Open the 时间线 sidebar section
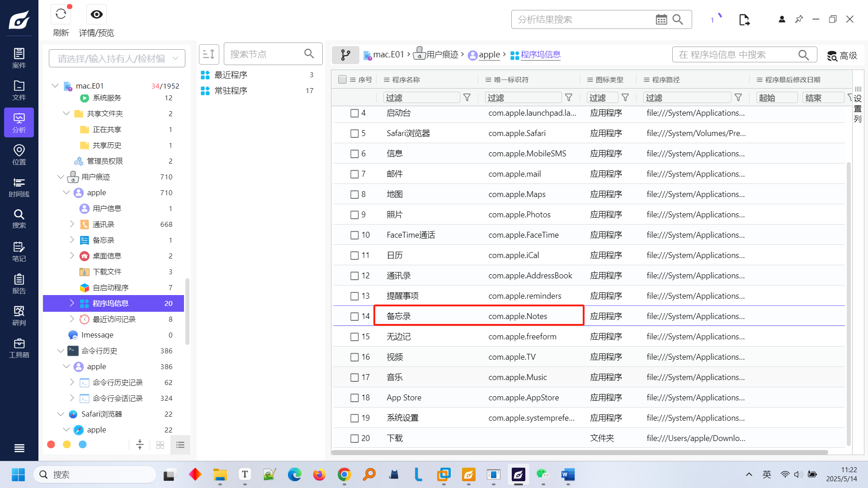 click(x=19, y=187)
